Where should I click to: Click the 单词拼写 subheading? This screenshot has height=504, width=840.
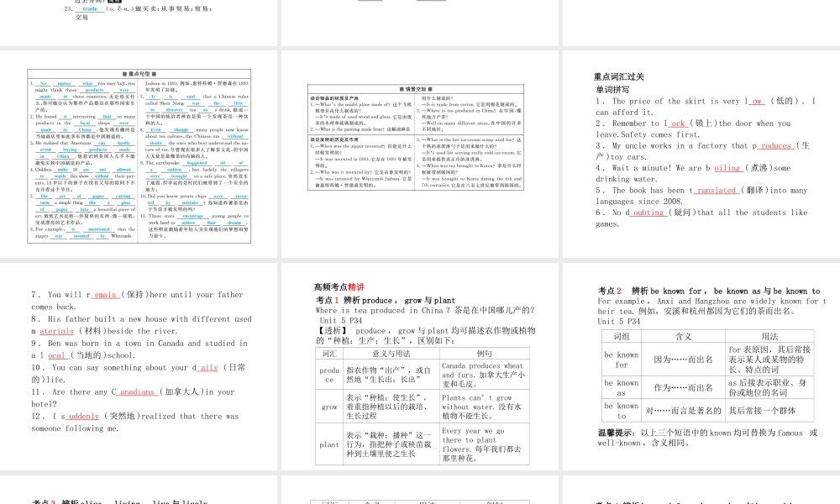[612, 89]
